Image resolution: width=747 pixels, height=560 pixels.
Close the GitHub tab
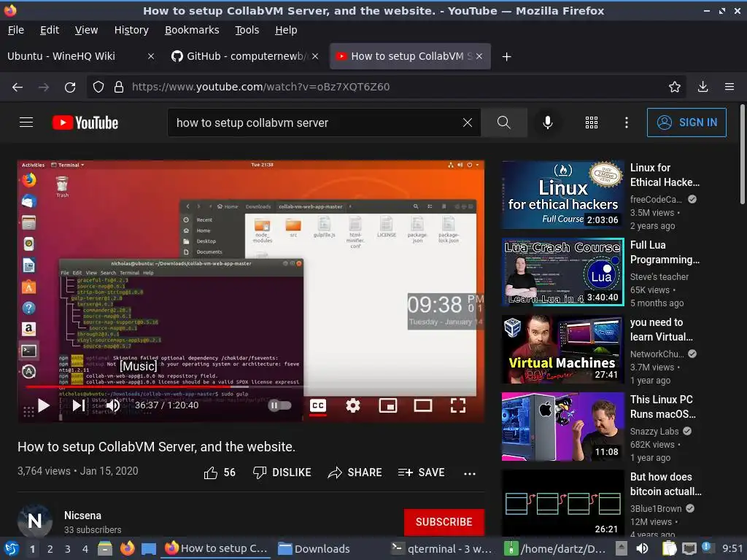pyautogui.click(x=315, y=56)
